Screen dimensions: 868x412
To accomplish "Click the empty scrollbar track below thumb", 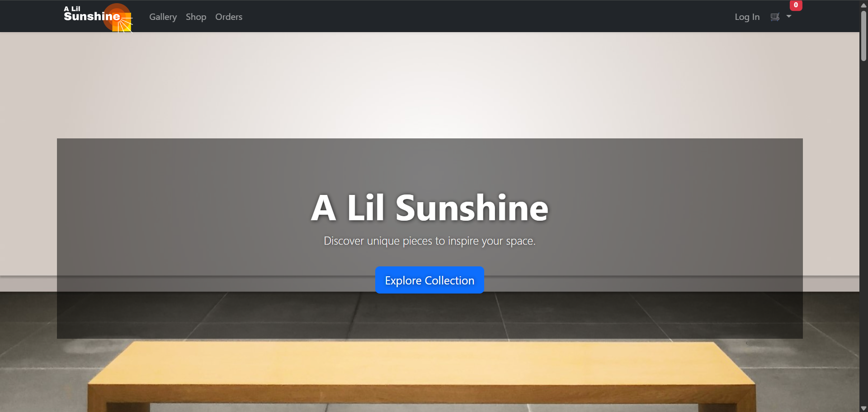I will point(863,226).
